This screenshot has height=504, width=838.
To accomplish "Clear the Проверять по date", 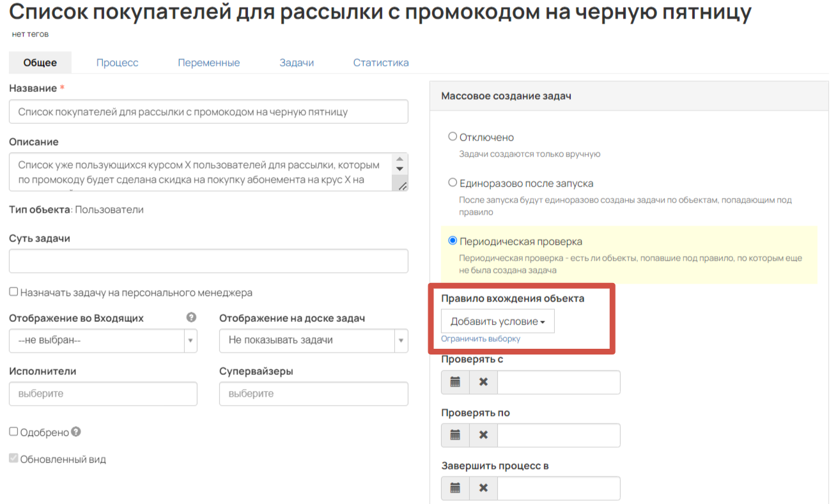I will (x=483, y=435).
